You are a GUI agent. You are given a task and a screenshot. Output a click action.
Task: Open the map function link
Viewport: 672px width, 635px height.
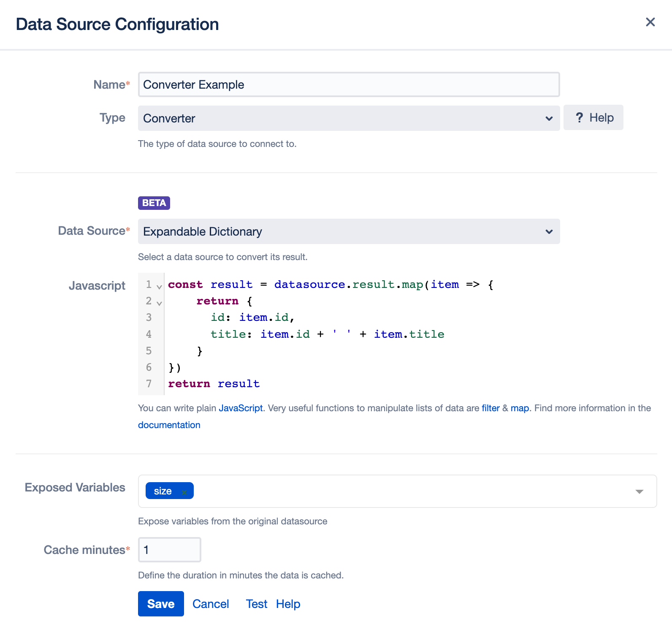(520, 408)
